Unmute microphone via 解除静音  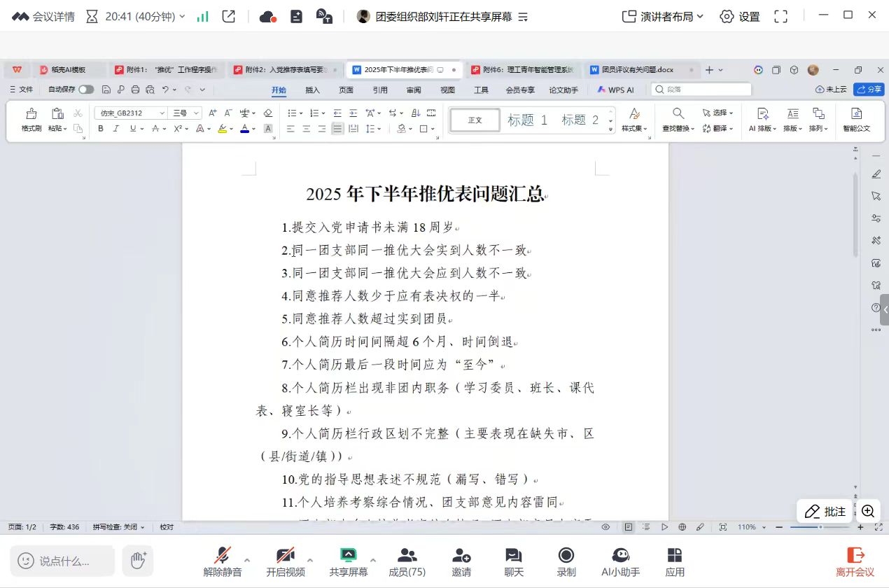pos(223,562)
